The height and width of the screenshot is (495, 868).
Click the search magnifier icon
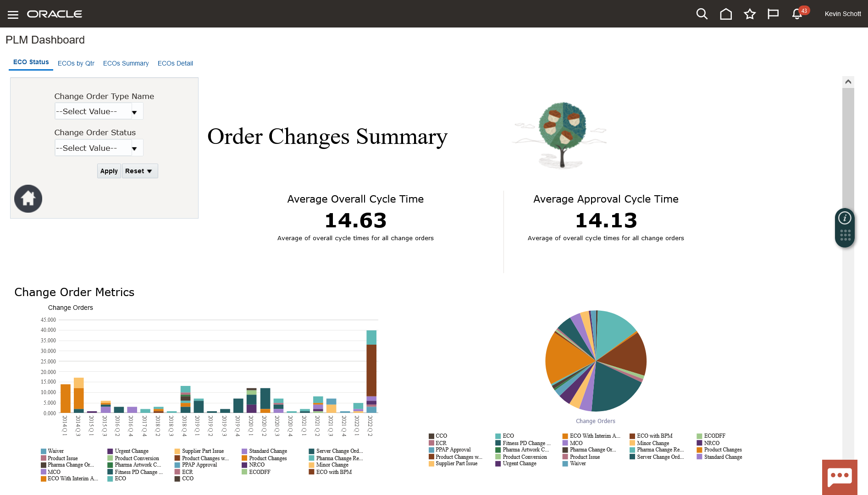[702, 14]
